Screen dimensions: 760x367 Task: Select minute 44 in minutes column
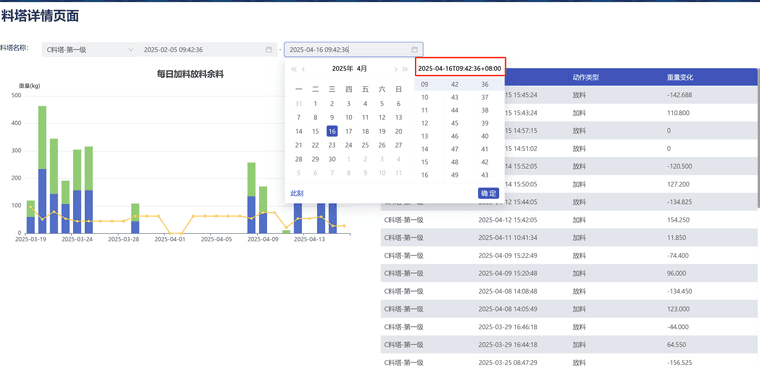[455, 111]
